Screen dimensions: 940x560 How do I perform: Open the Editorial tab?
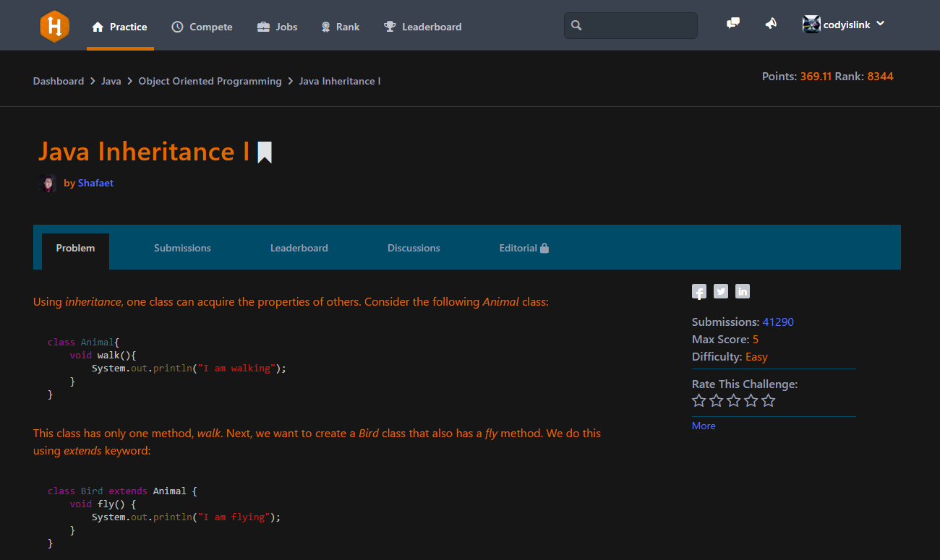pyautogui.click(x=524, y=248)
